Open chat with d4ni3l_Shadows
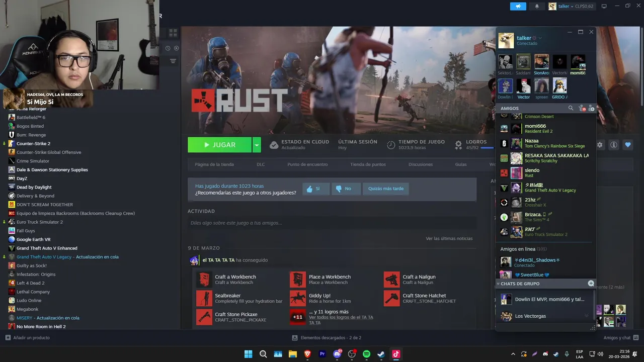 (x=546, y=262)
